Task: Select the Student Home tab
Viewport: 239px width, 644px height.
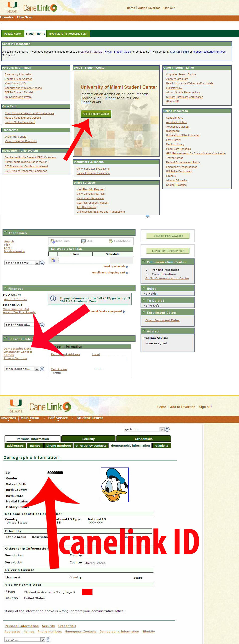Action: [x=35, y=34]
